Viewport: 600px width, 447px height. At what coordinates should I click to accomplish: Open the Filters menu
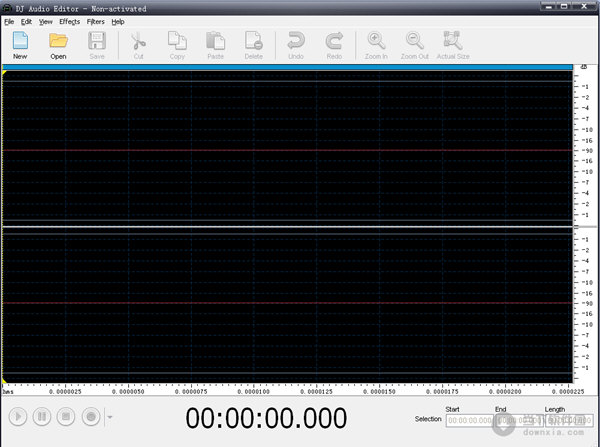(x=95, y=21)
